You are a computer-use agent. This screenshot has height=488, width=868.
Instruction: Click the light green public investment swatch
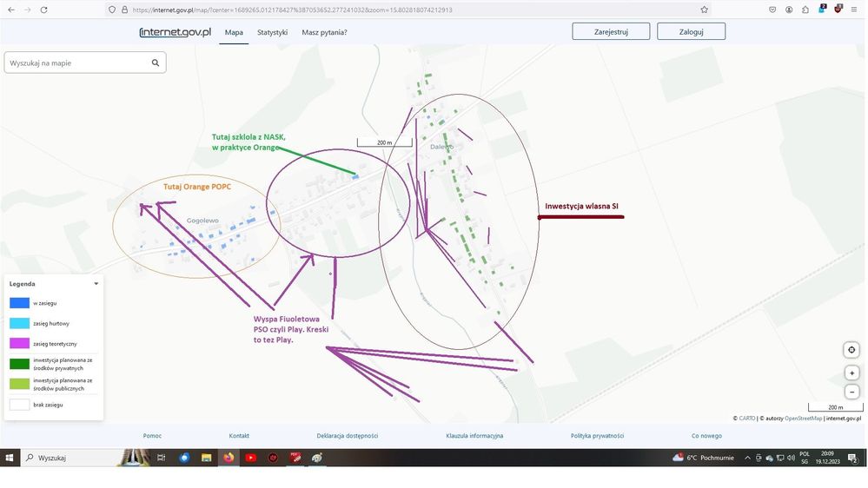[19, 384]
